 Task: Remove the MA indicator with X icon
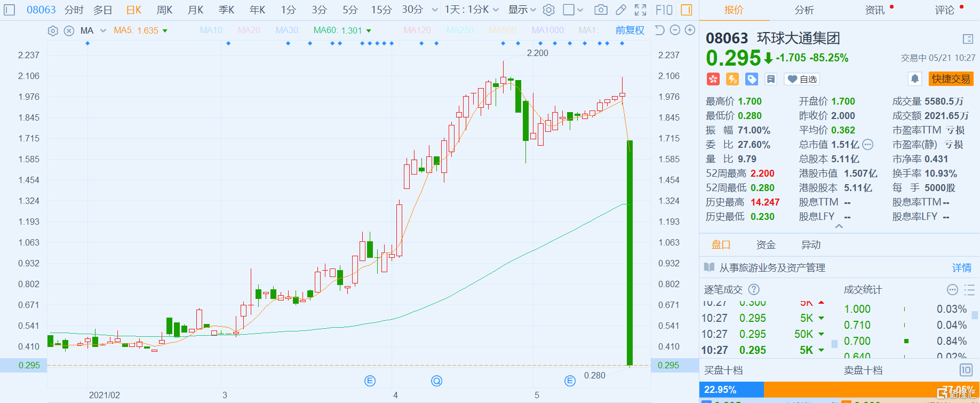pyautogui.click(x=69, y=31)
